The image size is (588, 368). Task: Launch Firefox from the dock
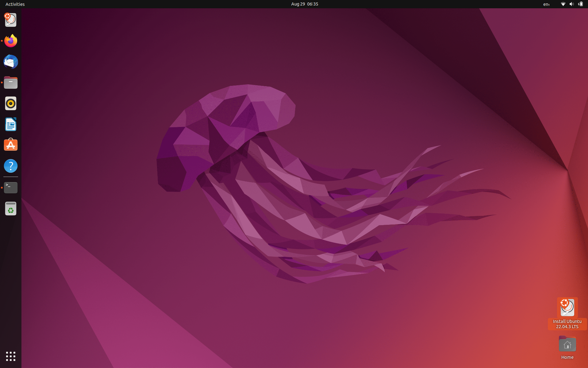pos(10,41)
